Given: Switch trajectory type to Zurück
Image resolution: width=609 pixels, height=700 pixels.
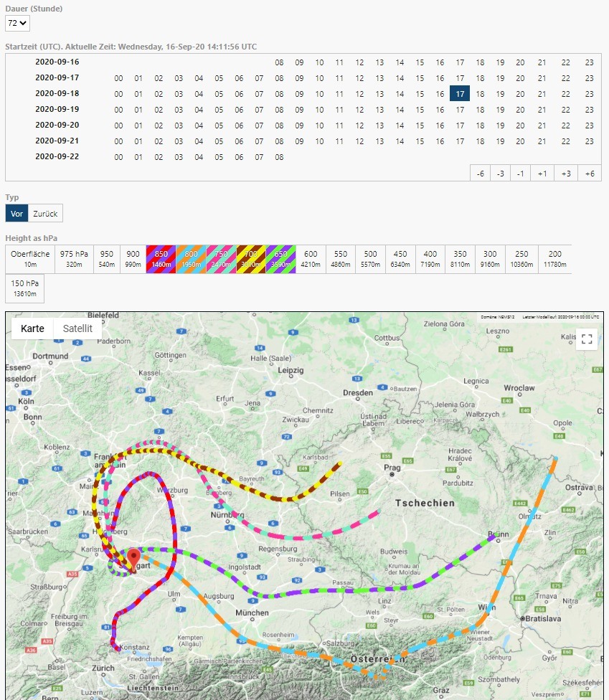Looking at the screenshot, I should (x=45, y=213).
